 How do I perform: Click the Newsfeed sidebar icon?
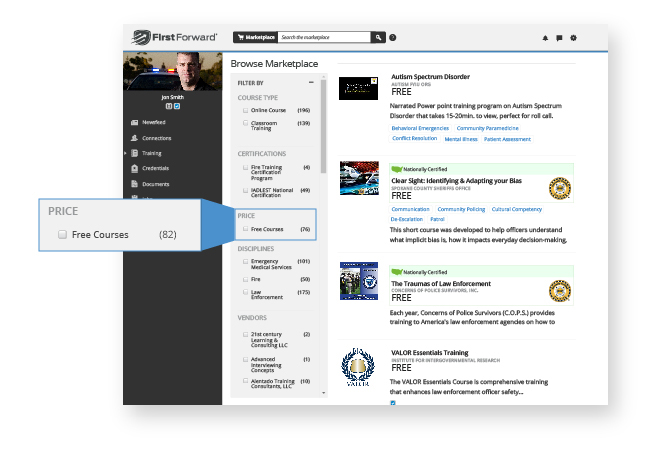134,122
